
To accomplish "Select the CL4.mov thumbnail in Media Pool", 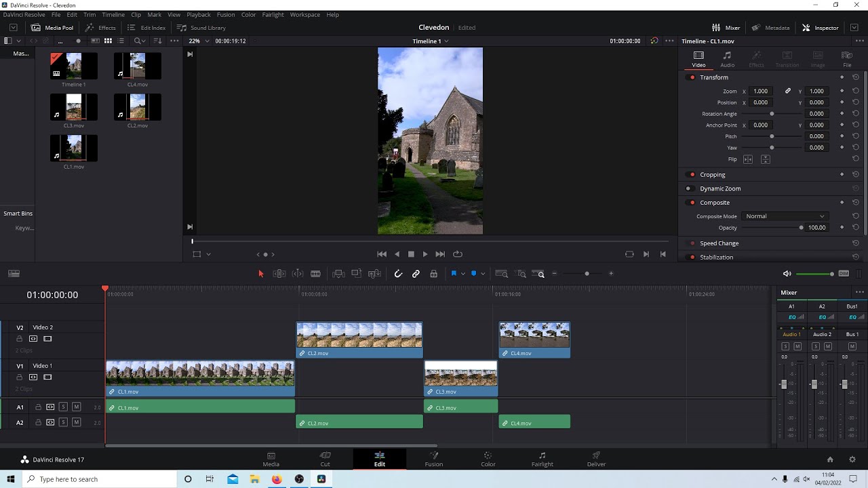I will click(x=138, y=66).
